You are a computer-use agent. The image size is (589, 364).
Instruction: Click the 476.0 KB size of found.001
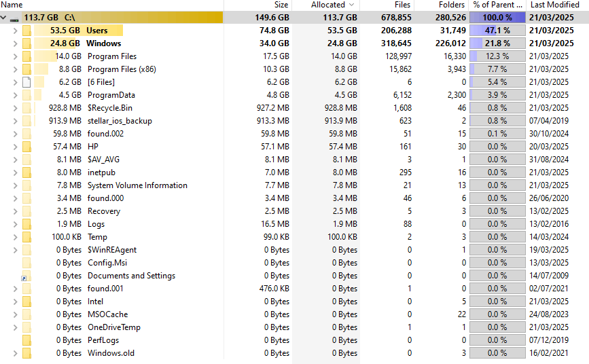(x=274, y=289)
